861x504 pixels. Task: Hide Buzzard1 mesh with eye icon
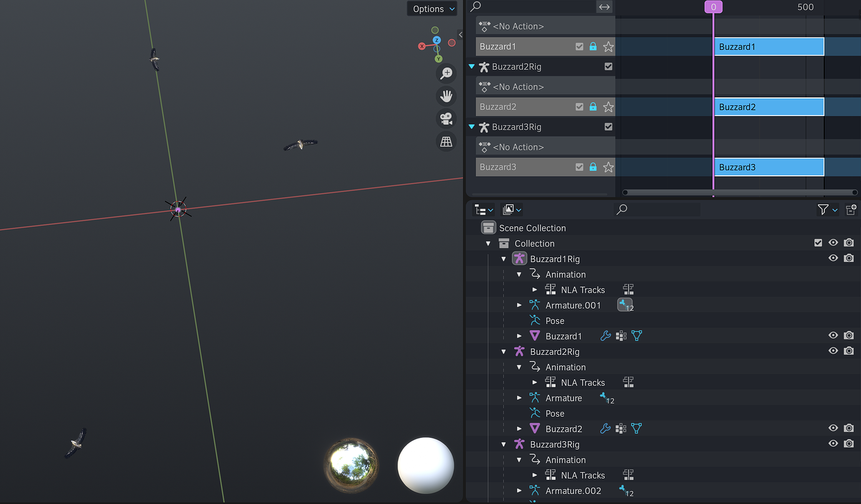click(x=833, y=336)
